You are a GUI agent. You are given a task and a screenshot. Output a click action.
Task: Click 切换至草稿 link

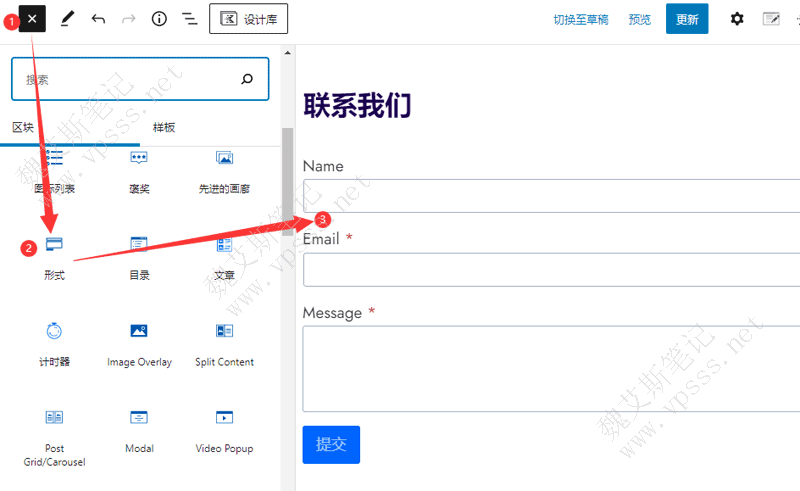point(581,19)
